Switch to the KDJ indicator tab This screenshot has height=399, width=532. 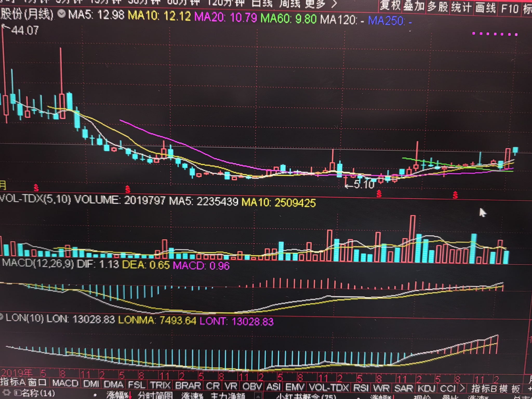(x=426, y=388)
